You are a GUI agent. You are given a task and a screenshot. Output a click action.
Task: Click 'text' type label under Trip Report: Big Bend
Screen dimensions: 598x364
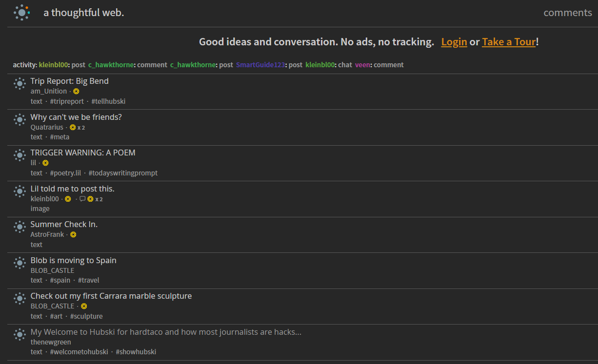click(x=37, y=101)
